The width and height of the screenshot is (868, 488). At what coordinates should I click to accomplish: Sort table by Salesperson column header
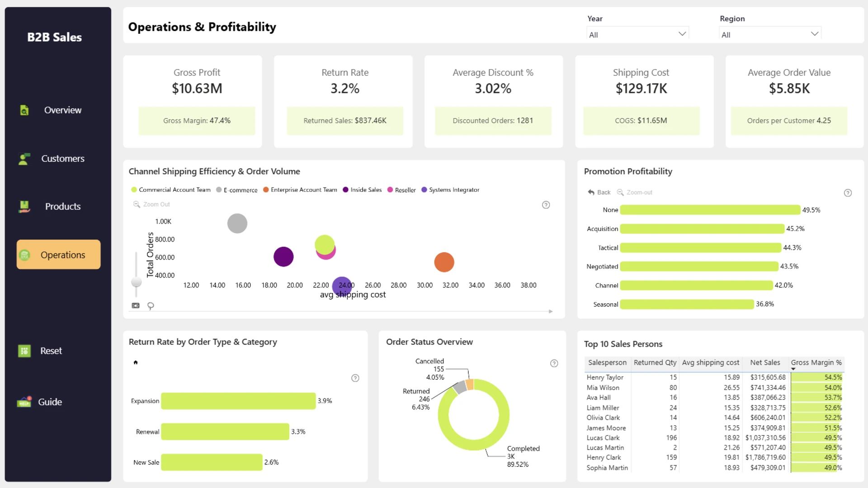tap(607, 362)
